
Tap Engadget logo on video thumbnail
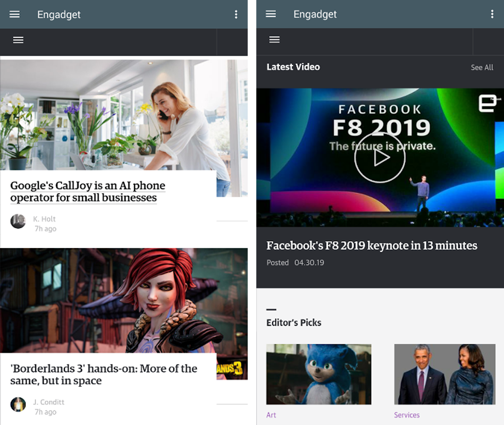pos(489,104)
